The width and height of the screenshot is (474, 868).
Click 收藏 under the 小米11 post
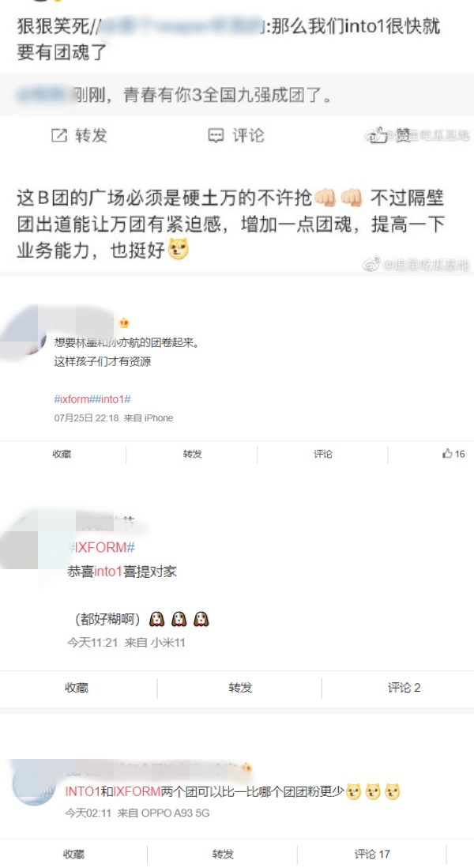pos(77,688)
